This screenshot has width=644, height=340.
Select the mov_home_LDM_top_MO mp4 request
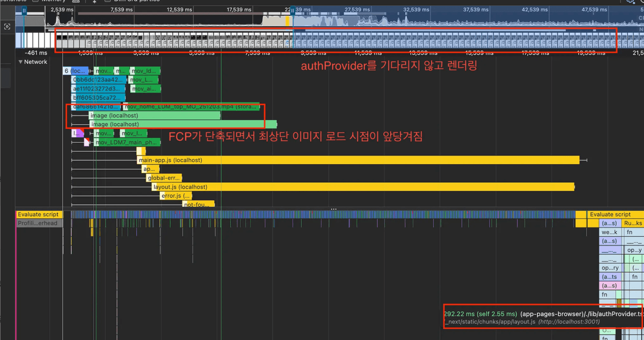click(x=192, y=107)
